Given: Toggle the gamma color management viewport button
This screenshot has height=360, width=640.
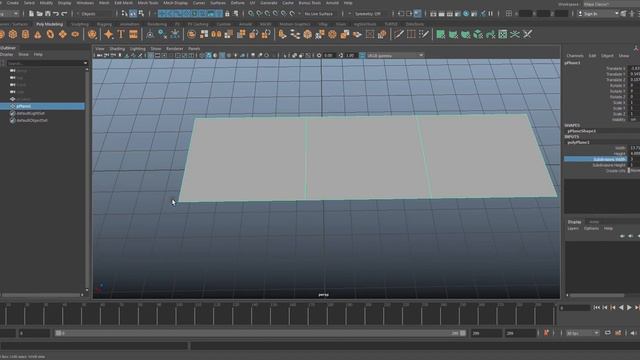Looking at the screenshot, I should [x=362, y=56].
